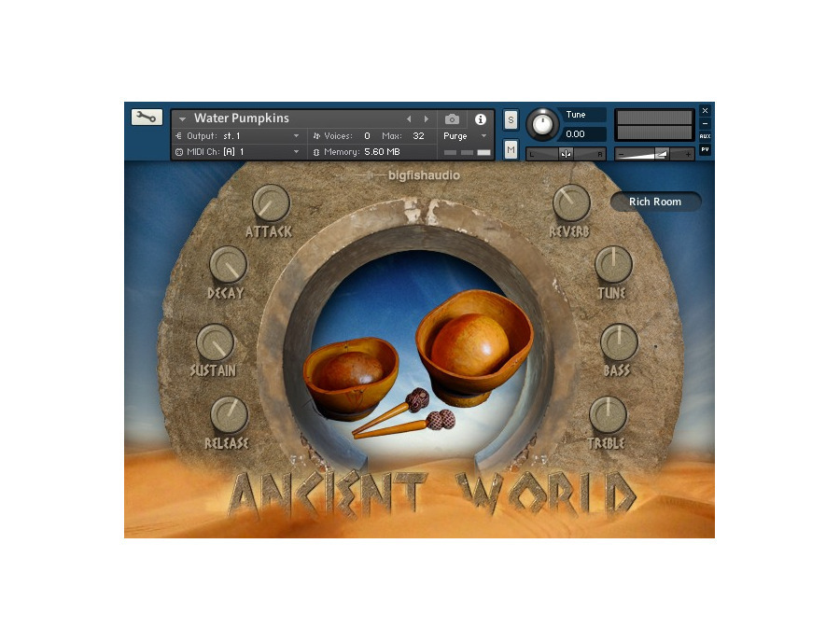The image size is (840, 641).
Task: Click the Bass knob
Action: click(x=619, y=342)
